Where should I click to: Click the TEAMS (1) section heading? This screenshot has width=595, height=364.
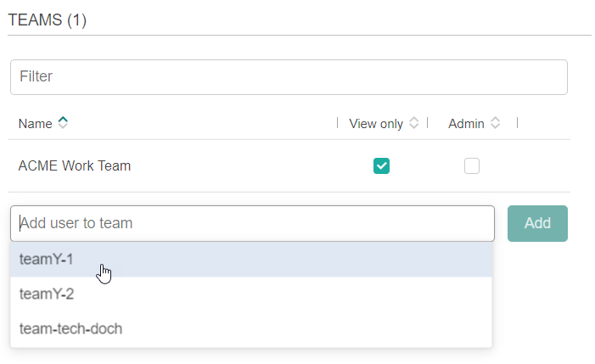48,20
